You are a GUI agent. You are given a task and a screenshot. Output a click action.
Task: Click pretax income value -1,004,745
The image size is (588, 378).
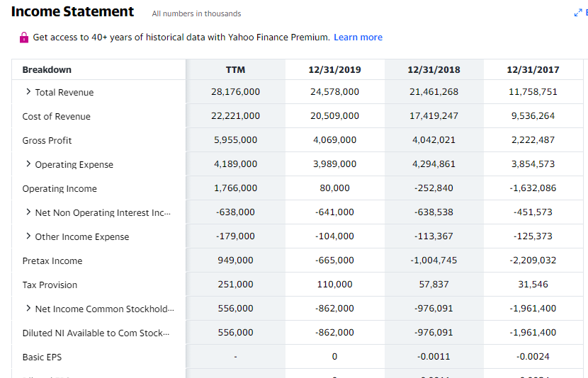434,260
